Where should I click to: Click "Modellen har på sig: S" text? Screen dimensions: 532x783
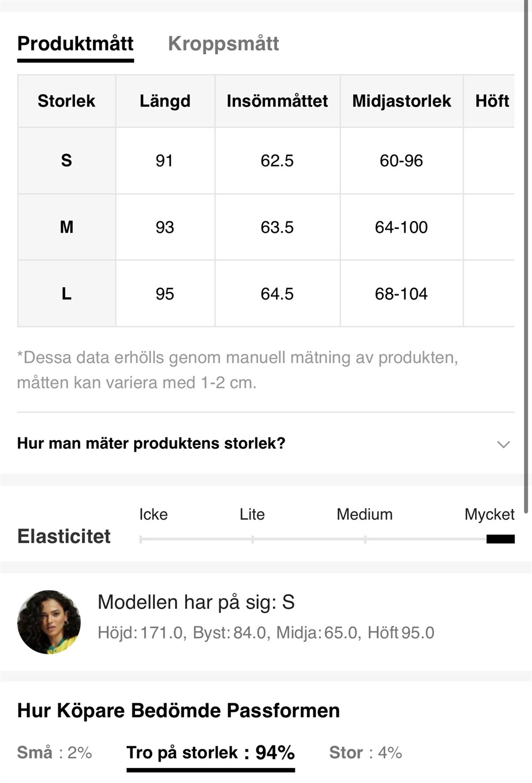[196, 602]
